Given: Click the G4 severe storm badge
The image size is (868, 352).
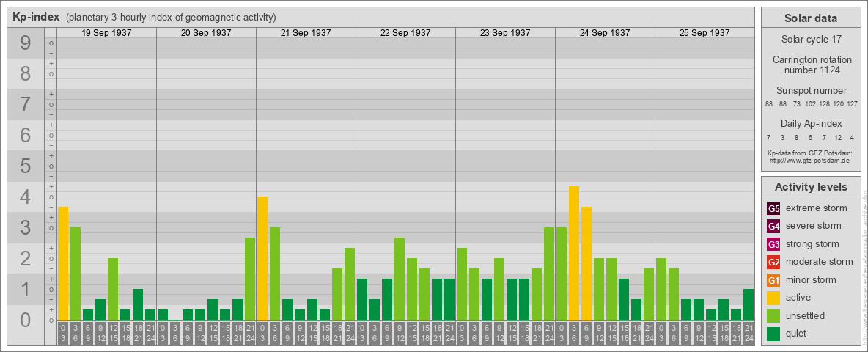Looking at the screenshot, I should [773, 227].
